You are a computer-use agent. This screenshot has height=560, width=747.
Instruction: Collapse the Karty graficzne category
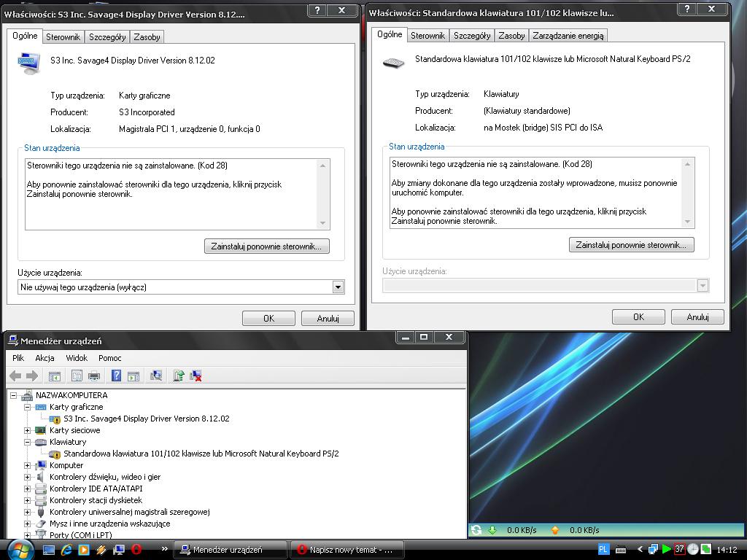point(27,407)
